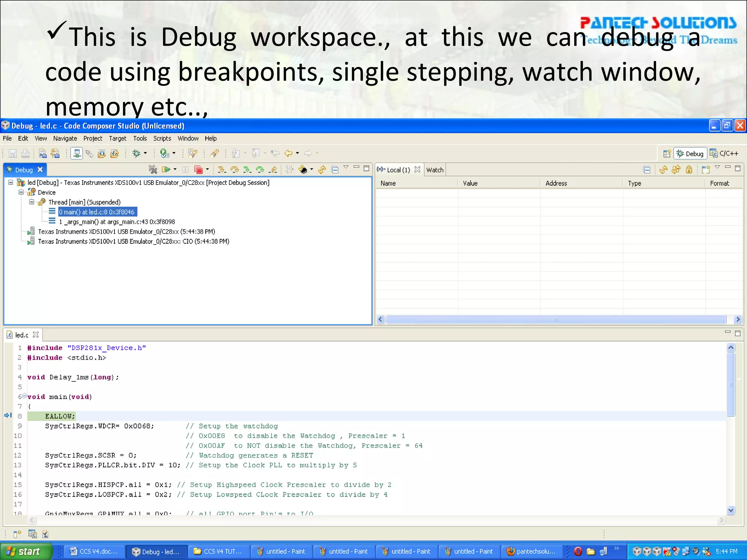747x560 pixels.
Task: Collapse the Device tree node
Action: pos(21,192)
